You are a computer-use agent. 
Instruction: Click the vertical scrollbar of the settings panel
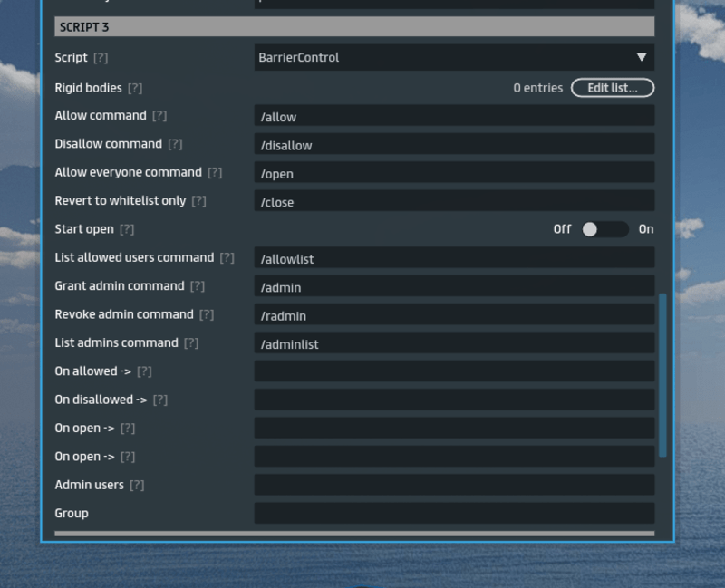[x=662, y=374]
